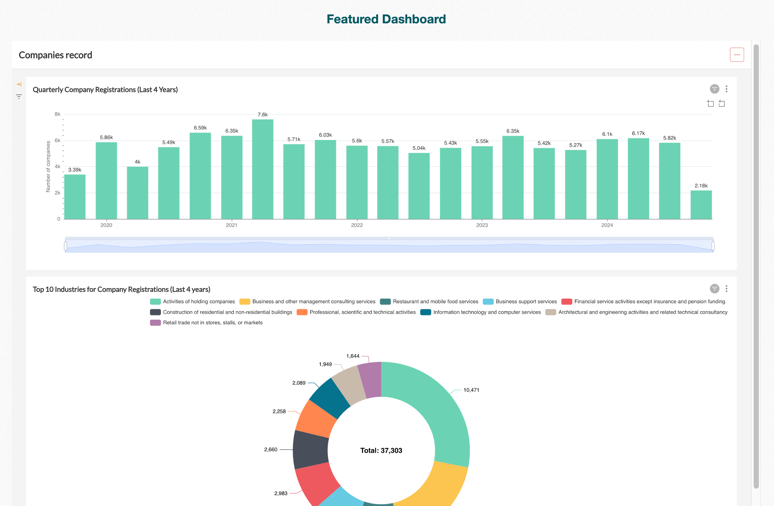Click purple donut slice labeled 1,644

(370, 380)
